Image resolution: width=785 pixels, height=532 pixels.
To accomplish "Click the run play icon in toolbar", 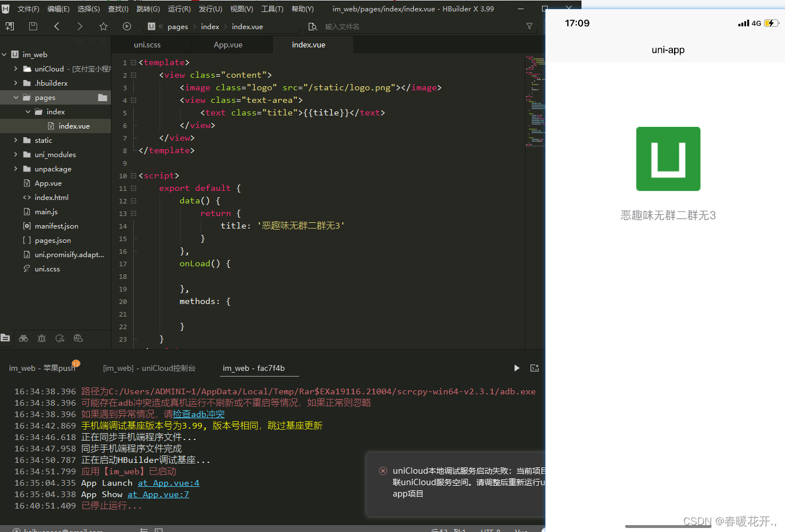I will [x=127, y=26].
